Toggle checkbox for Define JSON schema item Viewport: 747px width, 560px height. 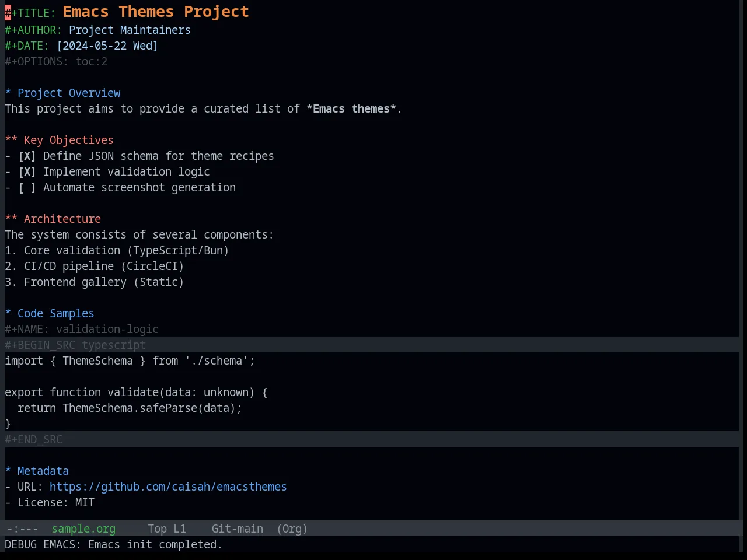(27, 156)
